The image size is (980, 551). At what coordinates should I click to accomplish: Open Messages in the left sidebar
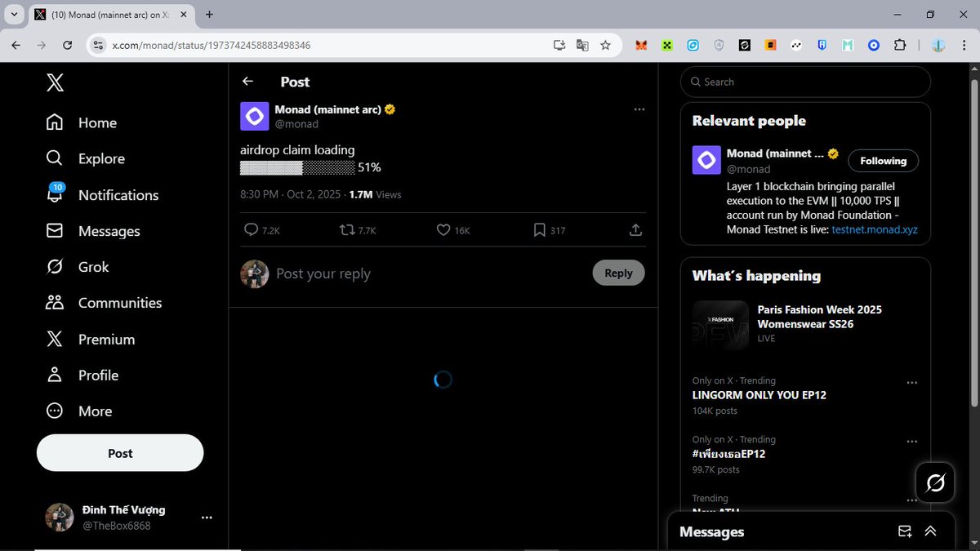(93, 231)
